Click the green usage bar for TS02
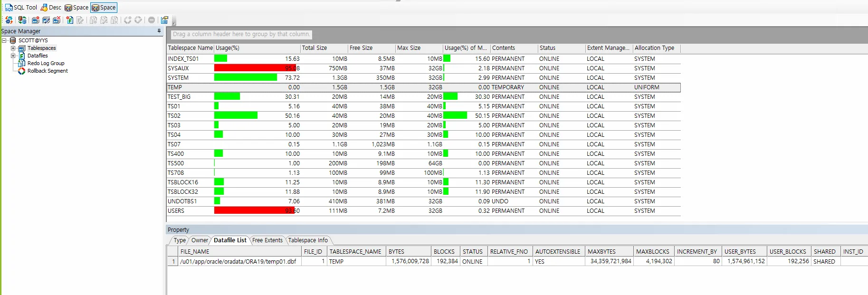868x295 pixels. (236, 116)
